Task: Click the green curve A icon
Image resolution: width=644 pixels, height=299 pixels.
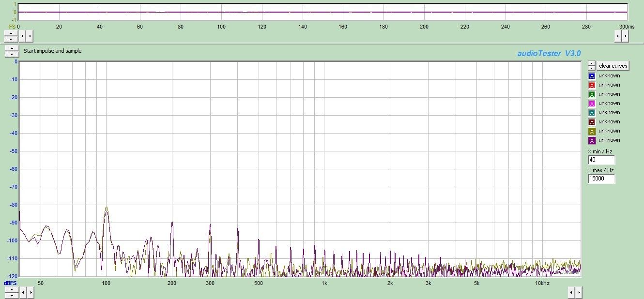Action: [x=592, y=94]
